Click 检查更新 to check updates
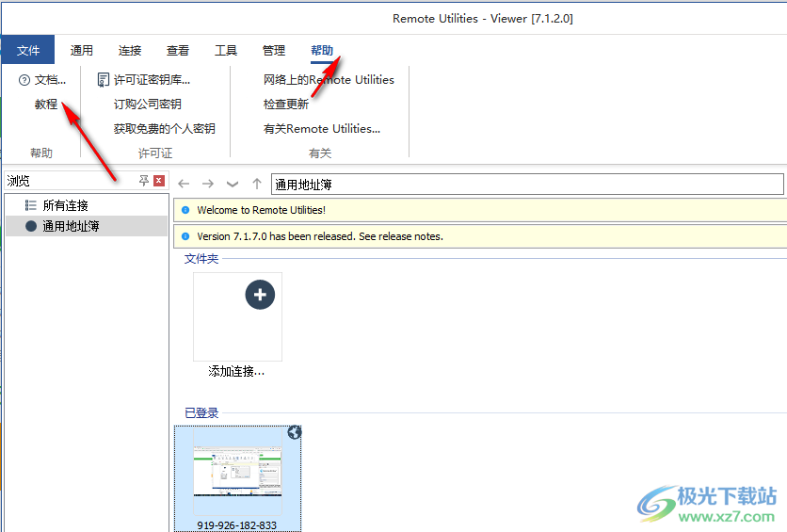787x532 pixels. [x=285, y=105]
